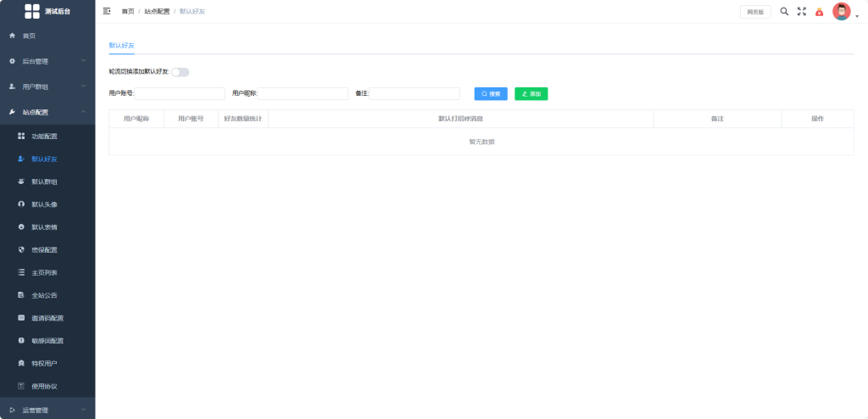
Task: Collapse 站点配置 using its up chevron
Action: click(84, 111)
